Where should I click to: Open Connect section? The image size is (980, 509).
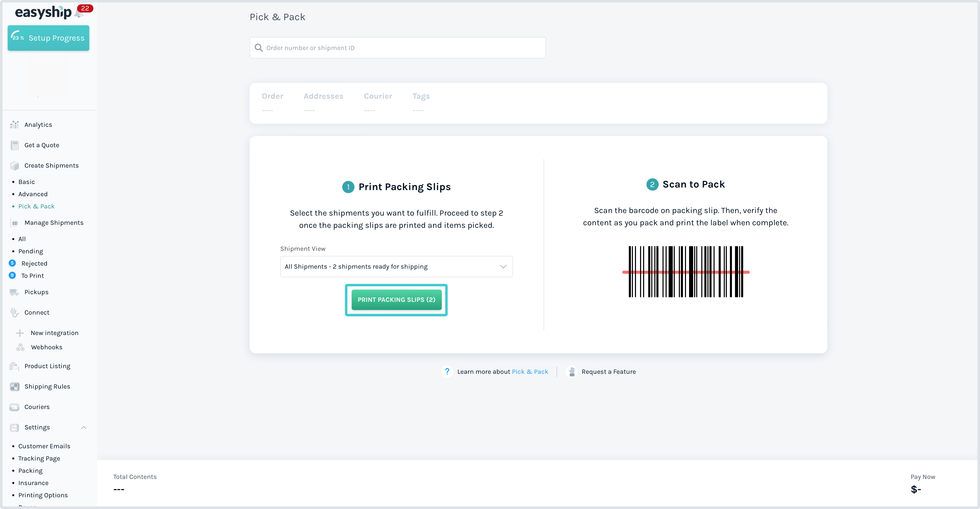click(36, 313)
